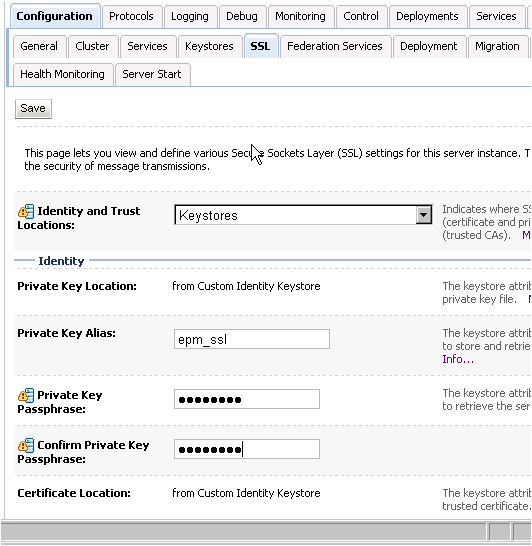Open the Control tab
This screenshot has width=532, height=546.
[x=361, y=16]
